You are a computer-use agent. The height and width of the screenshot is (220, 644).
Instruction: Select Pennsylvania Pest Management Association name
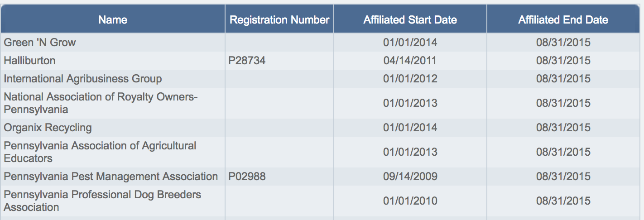111,177
